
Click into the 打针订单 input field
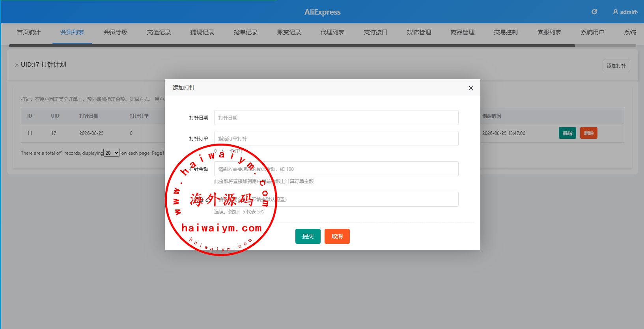(x=336, y=138)
